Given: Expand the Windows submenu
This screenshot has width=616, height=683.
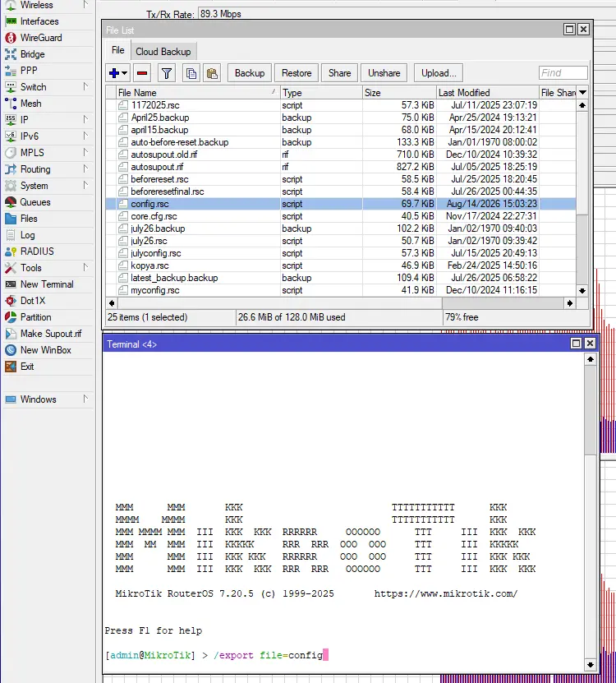Looking at the screenshot, I should pyautogui.click(x=85, y=399).
